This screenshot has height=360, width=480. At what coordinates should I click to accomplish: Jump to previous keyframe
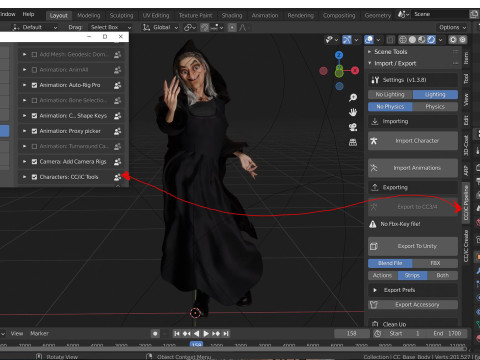(187, 333)
